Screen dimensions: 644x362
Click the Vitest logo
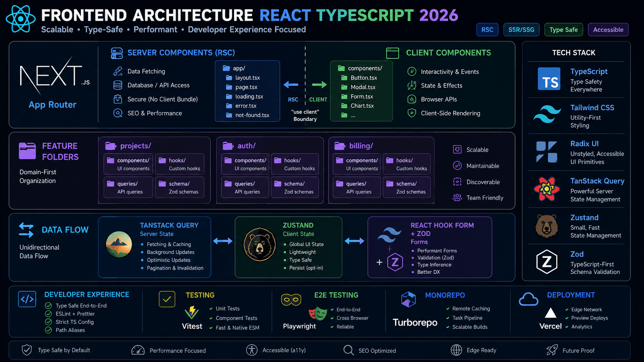(x=191, y=313)
